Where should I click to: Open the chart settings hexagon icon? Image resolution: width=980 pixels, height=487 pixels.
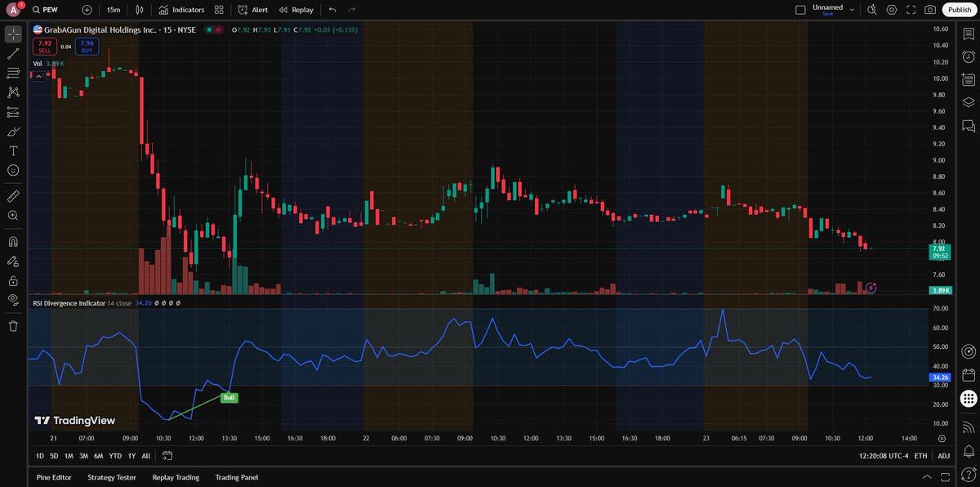tap(891, 10)
